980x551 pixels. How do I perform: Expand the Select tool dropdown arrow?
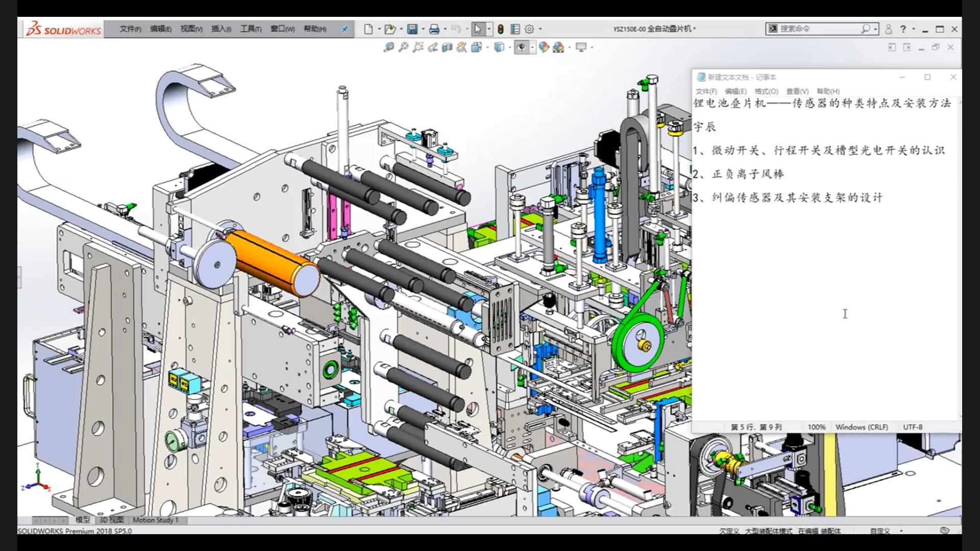click(489, 29)
